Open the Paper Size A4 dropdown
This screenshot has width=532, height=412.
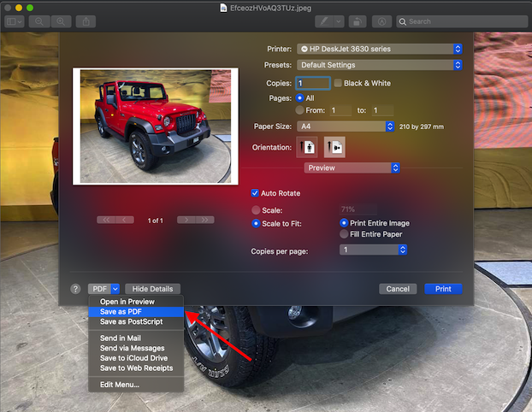(x=346, y=127)
